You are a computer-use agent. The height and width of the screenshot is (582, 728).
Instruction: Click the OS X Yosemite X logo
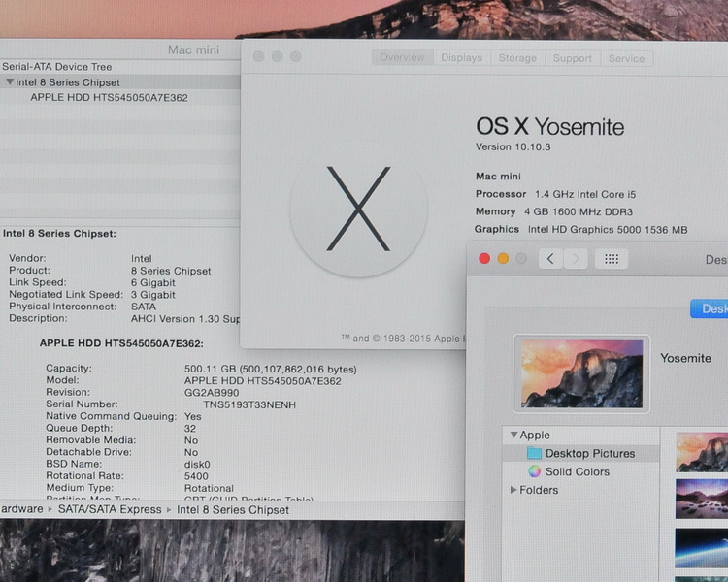point(358,209)
